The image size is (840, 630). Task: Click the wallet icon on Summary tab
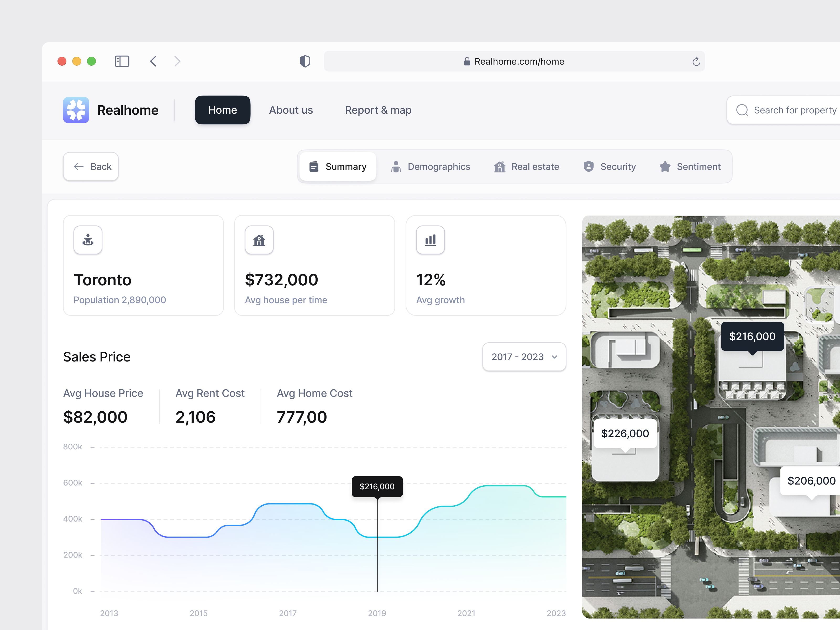(313, 166)
